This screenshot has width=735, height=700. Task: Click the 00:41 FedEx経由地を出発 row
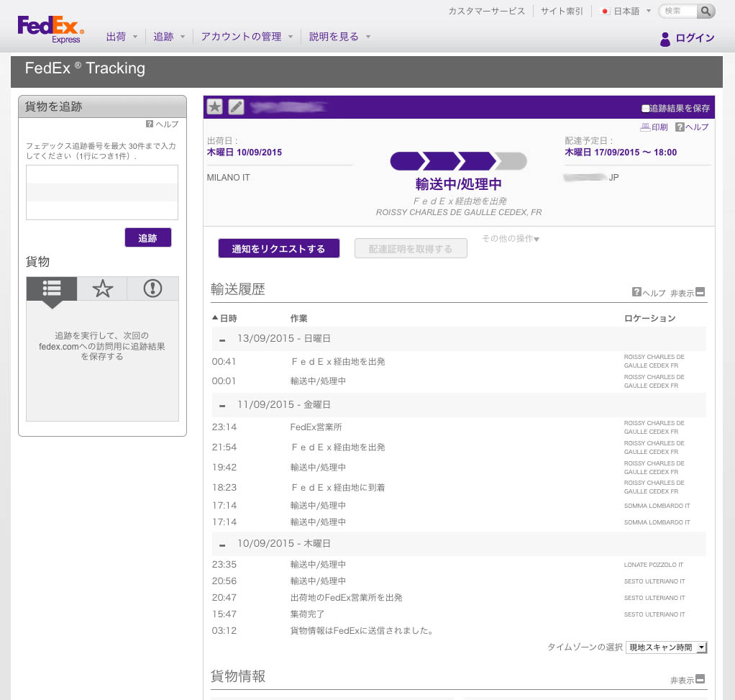pyautogui.click(x=458, y=361)
